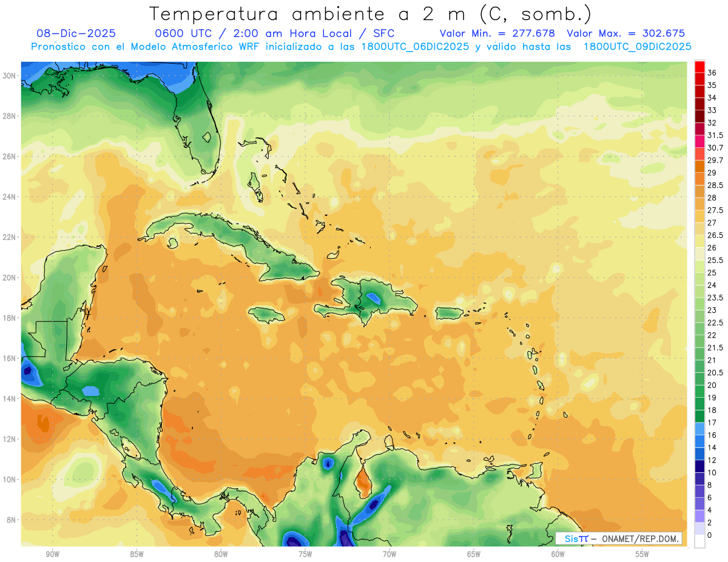Click the '60W' longitude label
Screen dimensions: 728x562
pyautogui.click(x=558, y=555)
